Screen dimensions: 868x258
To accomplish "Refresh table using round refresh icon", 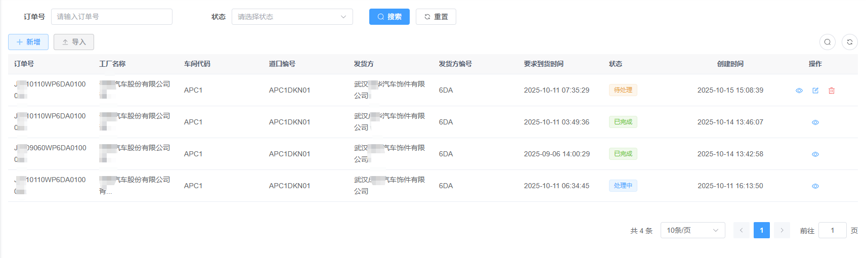I will [850, 42].
